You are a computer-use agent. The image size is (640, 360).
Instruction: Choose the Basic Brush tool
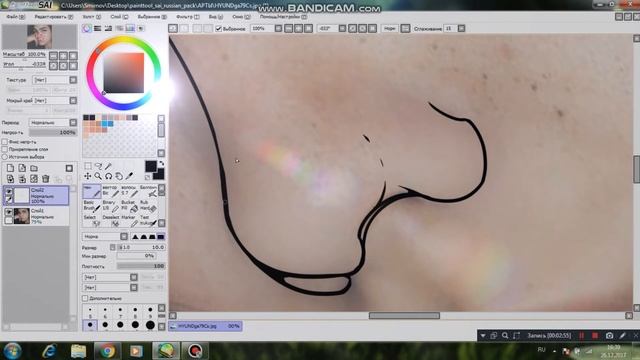[x=92, y=206]
